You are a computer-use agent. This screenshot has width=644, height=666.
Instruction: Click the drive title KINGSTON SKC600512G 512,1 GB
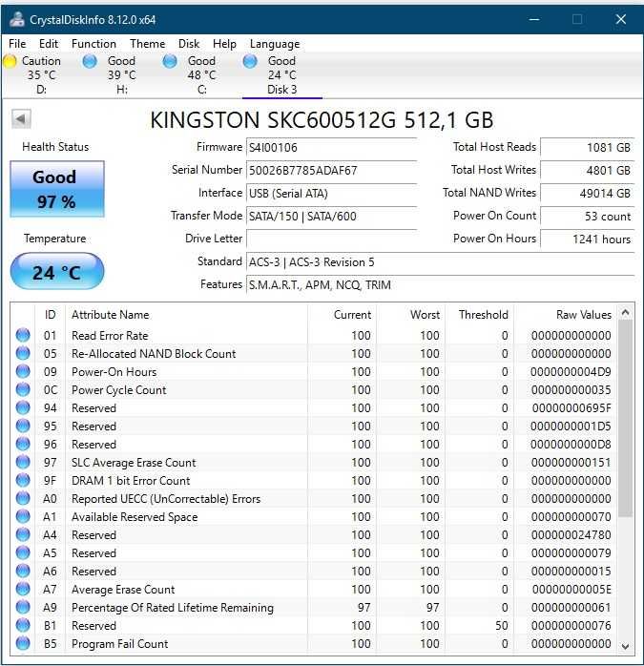pos(322,120)
